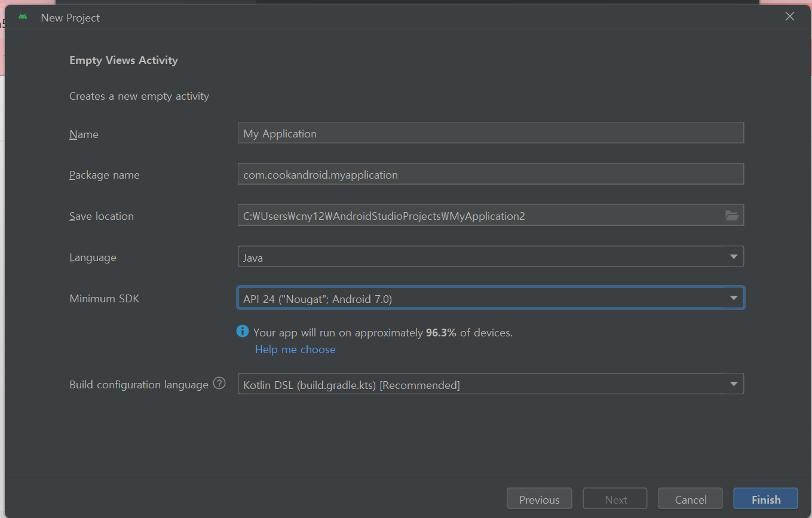Click the Build configuration language label

coord(139,385)
